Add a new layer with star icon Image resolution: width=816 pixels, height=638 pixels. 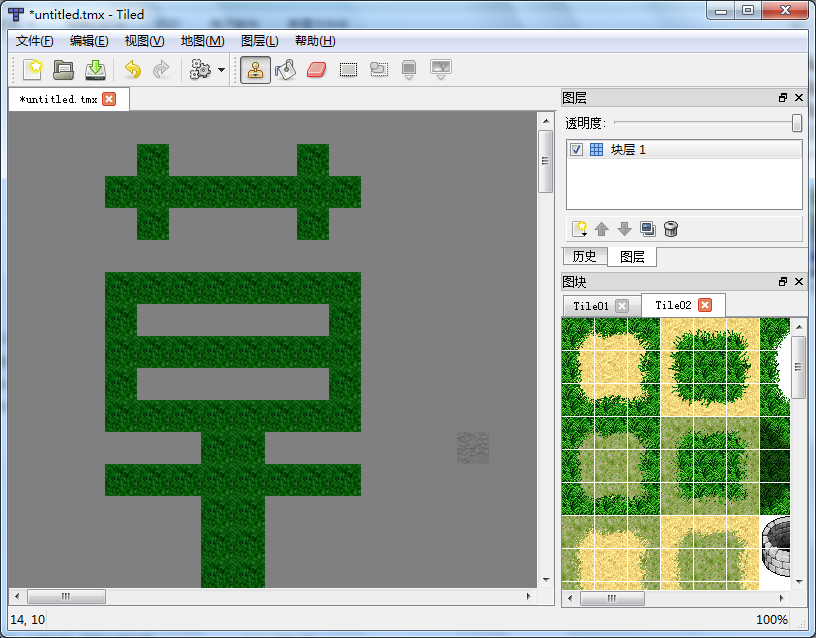pyautogui.click(x=579, y=229)
